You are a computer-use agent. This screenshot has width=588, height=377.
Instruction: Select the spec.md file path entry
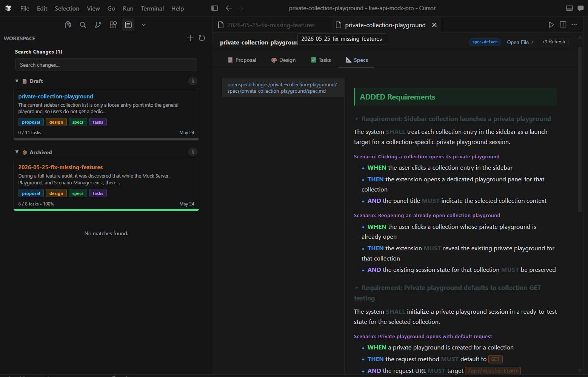tap(283, 88)
